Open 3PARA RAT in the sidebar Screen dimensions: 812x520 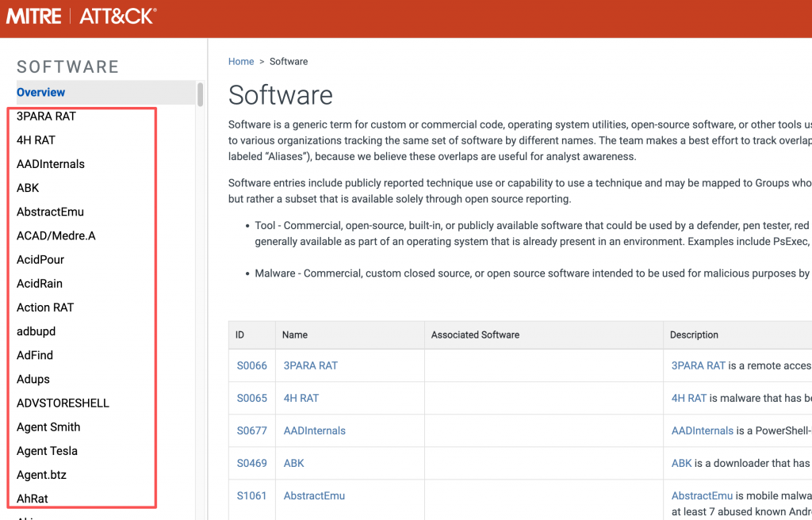46,116
